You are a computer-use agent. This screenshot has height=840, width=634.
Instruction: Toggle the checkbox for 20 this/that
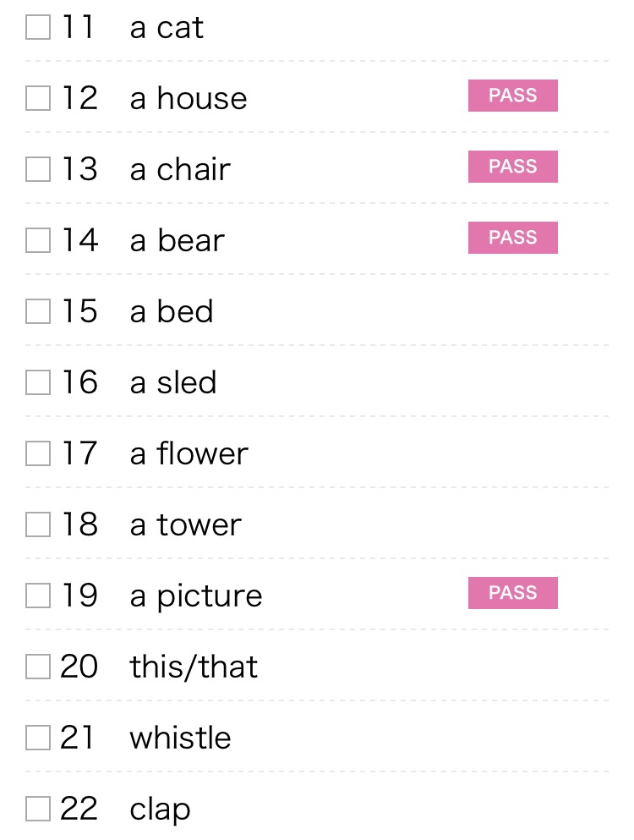[x=38, y=667]
